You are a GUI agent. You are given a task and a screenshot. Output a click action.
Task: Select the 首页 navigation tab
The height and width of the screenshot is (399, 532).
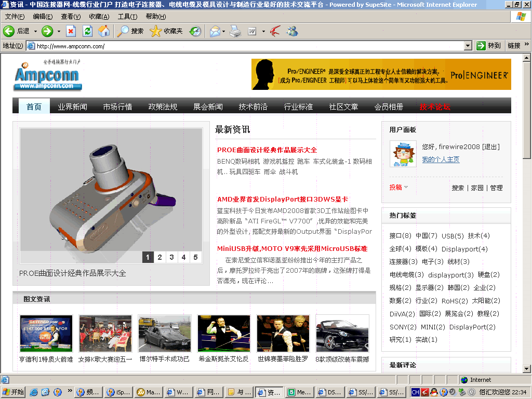34,107
